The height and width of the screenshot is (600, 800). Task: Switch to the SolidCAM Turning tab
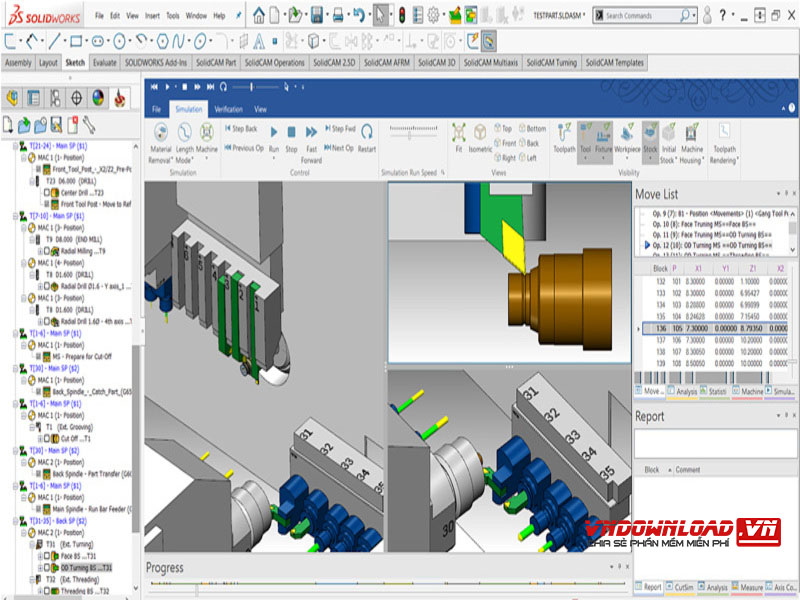pyautogui.click(x=552, y=63)
